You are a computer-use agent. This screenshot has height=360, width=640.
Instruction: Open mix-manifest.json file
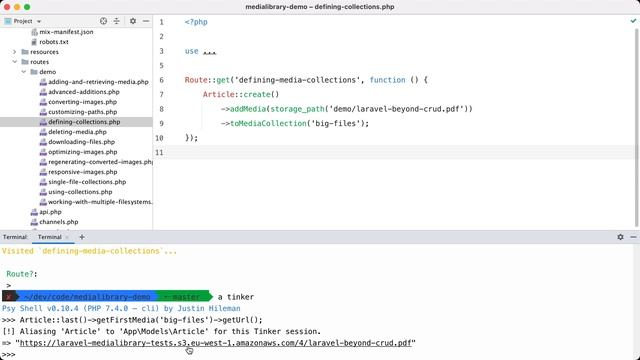click(66, 32)
